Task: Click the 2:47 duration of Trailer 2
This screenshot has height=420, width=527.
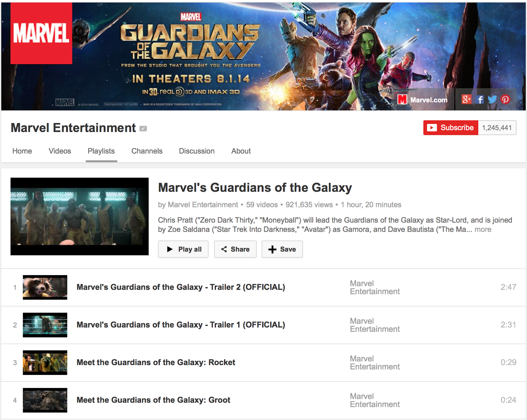Action: [x=508, y=287]
